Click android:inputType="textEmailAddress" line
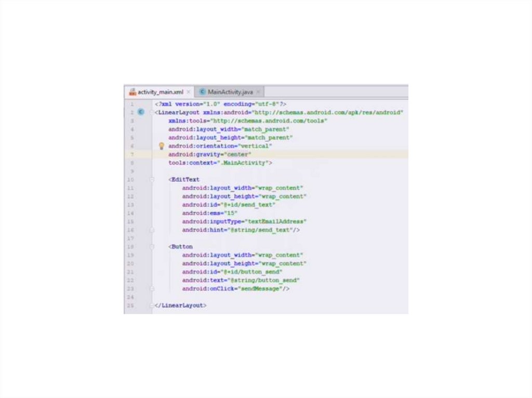 [244, 222]
